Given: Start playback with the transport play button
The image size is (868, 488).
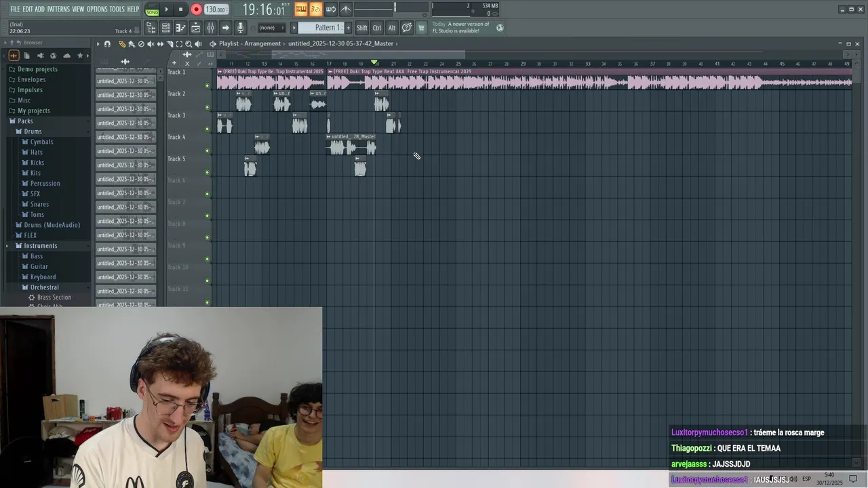Looking at the screenshot, I should pyautogui.click(x=166, y=9).
